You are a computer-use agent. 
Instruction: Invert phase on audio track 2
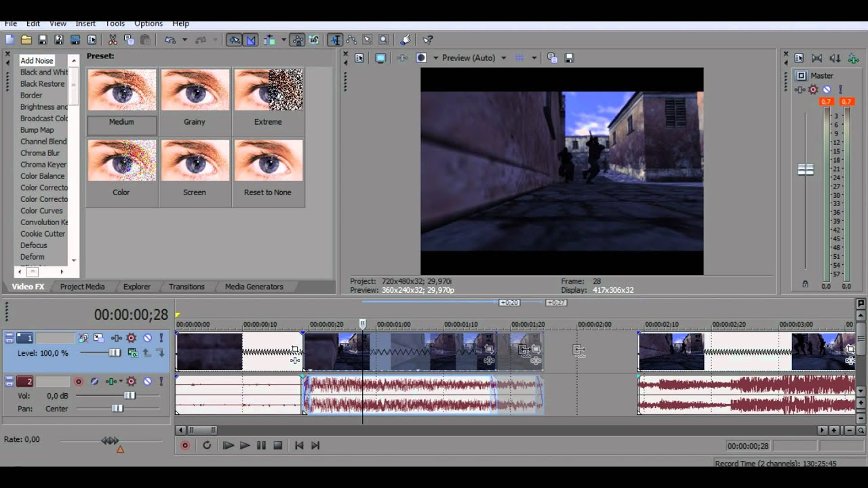click(94, 382)
